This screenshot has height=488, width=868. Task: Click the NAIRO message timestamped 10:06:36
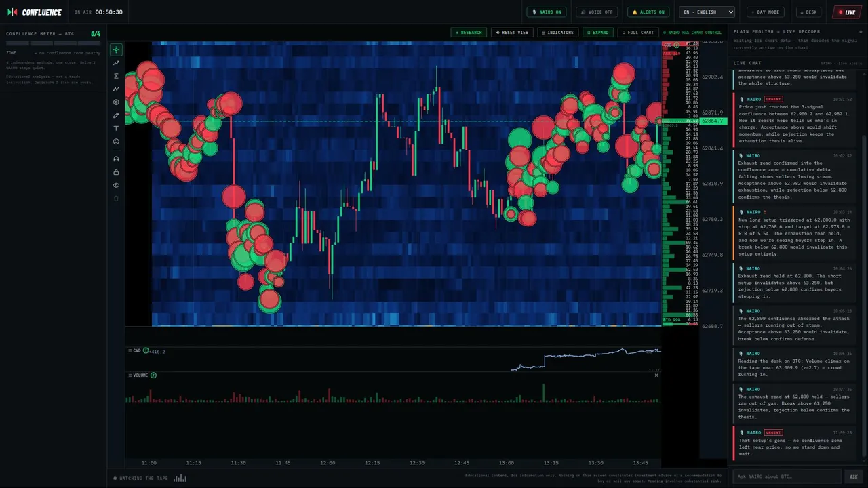tap(794, 363)
